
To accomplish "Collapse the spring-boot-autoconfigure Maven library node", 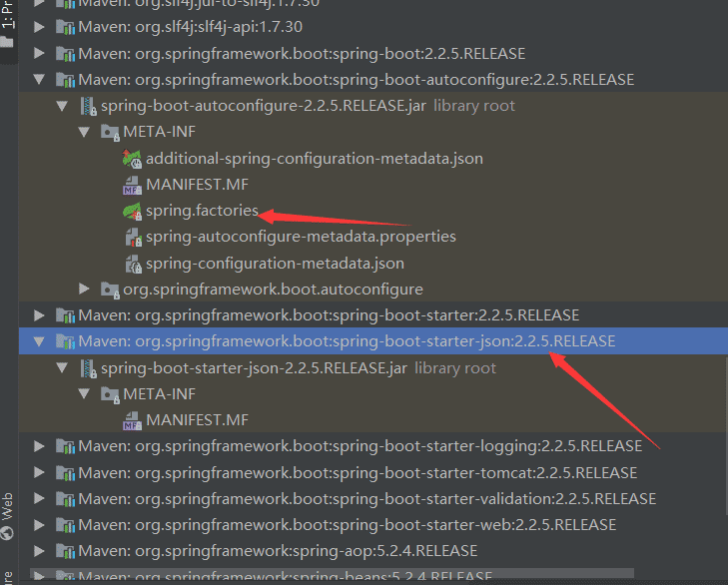I will (40, 80).
